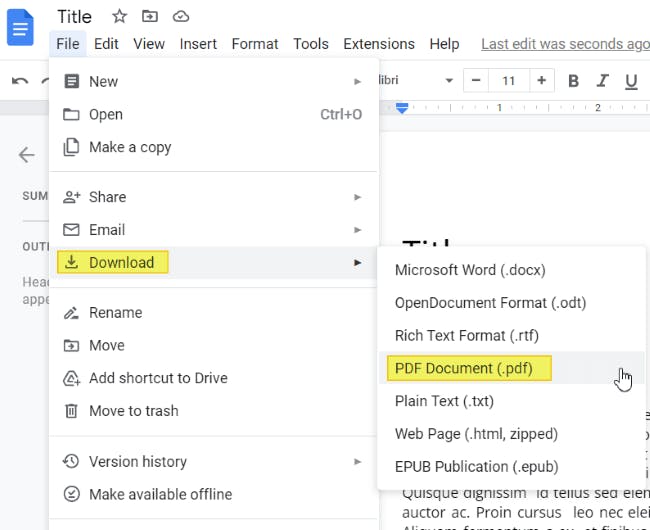The image size is (650, 530).
Task: Apply bold formatting with the B icon
Action: coord(573,81)
